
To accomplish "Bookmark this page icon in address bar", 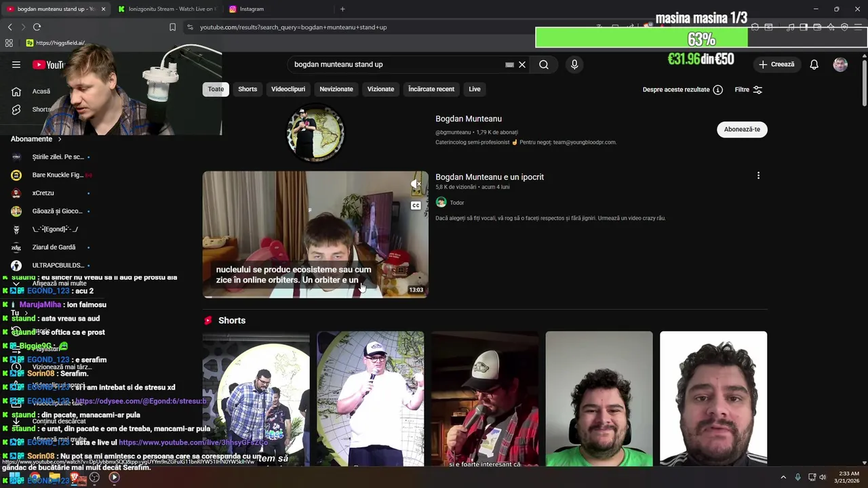I will pos(172,27).
